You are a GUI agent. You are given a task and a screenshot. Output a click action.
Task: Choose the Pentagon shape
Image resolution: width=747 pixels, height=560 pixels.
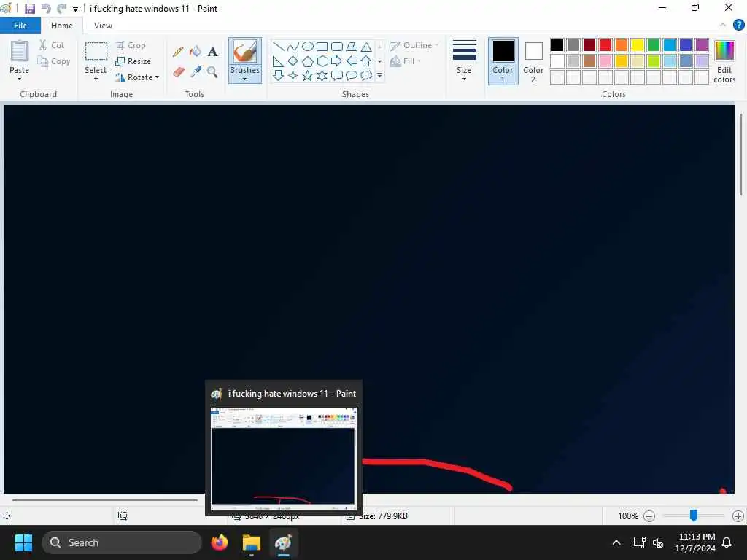[x=308, y=61]
